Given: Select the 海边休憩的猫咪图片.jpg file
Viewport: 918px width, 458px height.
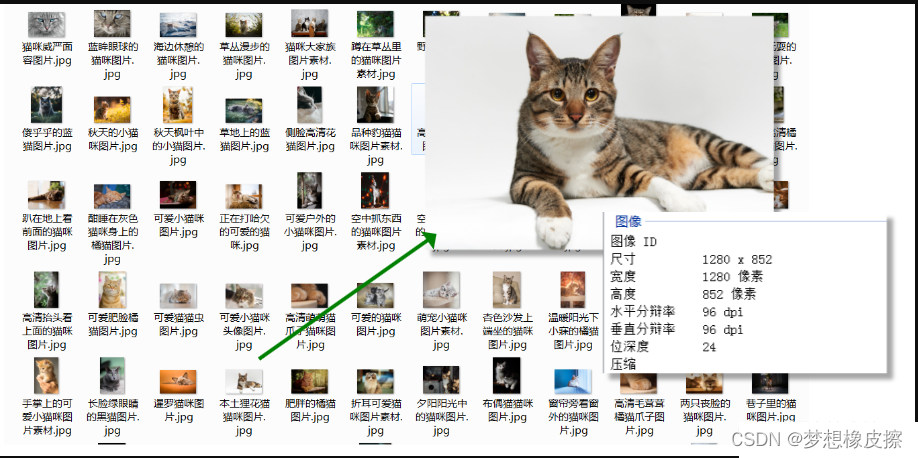Looking at the screenshot, I should (178, 47).
